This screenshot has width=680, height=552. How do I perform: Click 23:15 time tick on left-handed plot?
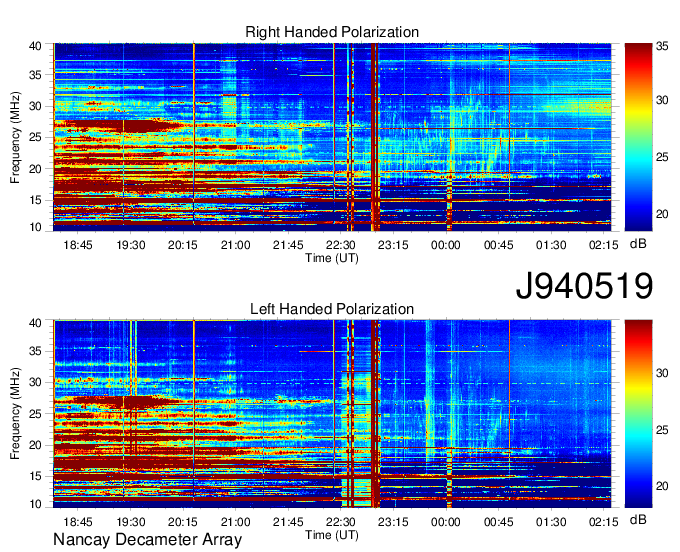(x=393, y=522)
